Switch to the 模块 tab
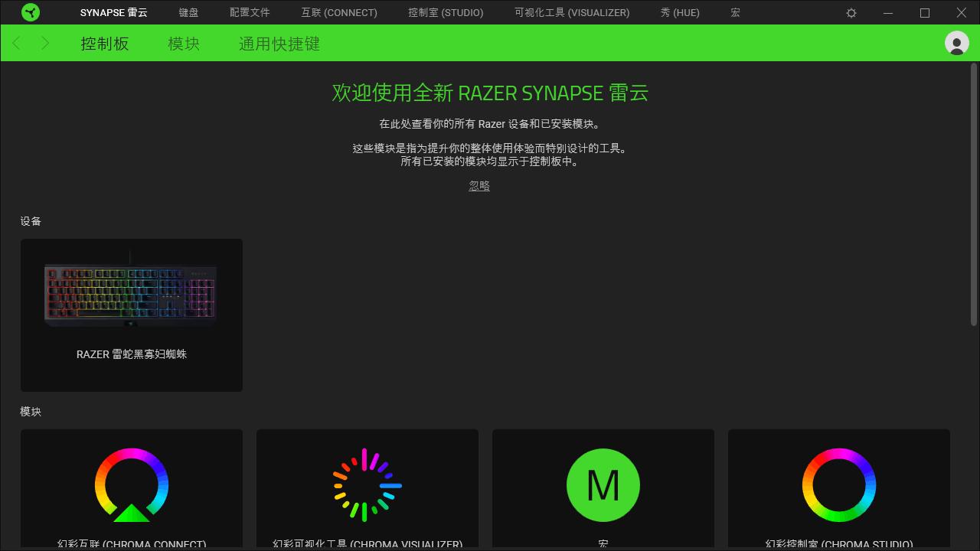Image resolution: width=980 pixels, height=551 pixels. tap(183, 44)
